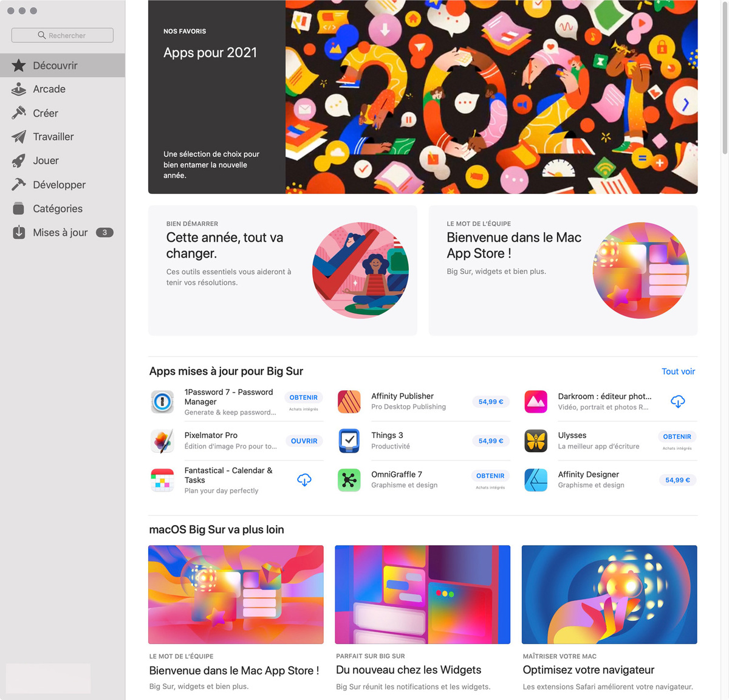
Task: Open the Apps pour 2021 featured banner
Action: tap(423, 97)
